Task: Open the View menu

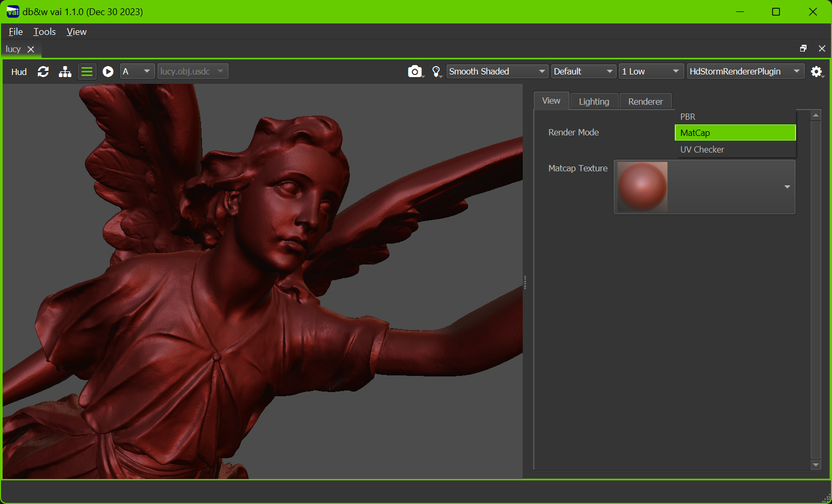Action: point(77,32)
